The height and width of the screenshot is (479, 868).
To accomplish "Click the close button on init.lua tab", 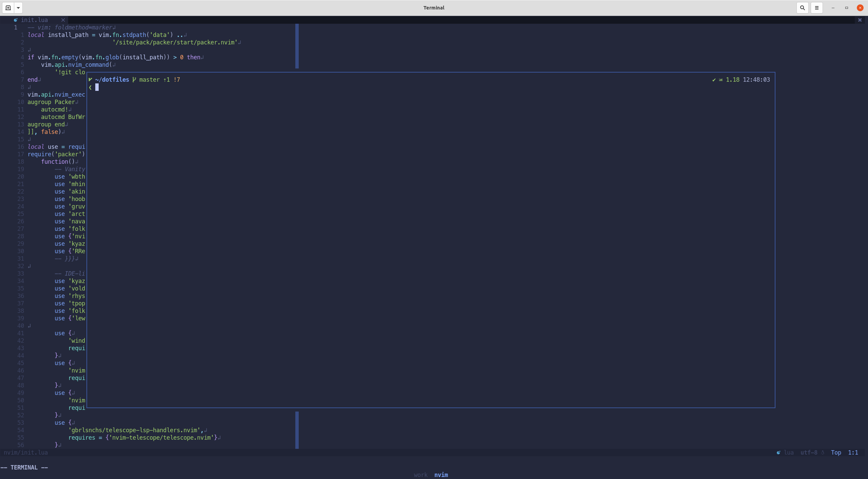I will point(63,19).
